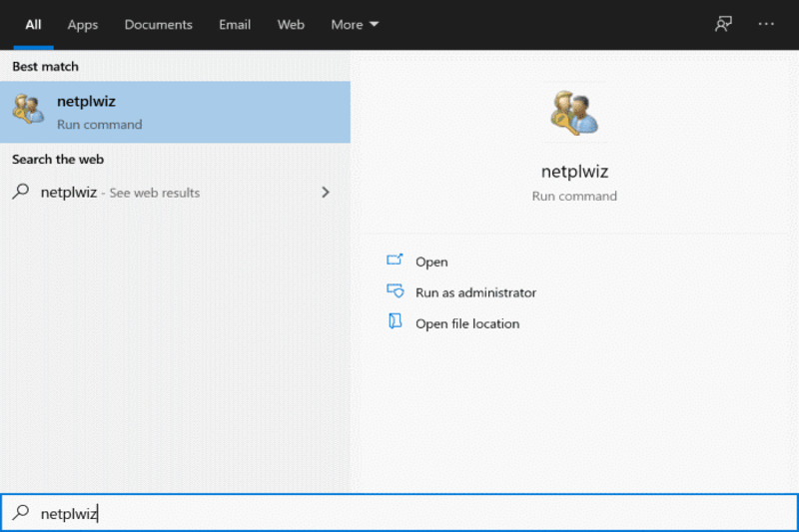This screenshot has width=799, height=532.
Task: Open the ellipsis options menu
Action: pyautogui.click(x=766, y=24)
